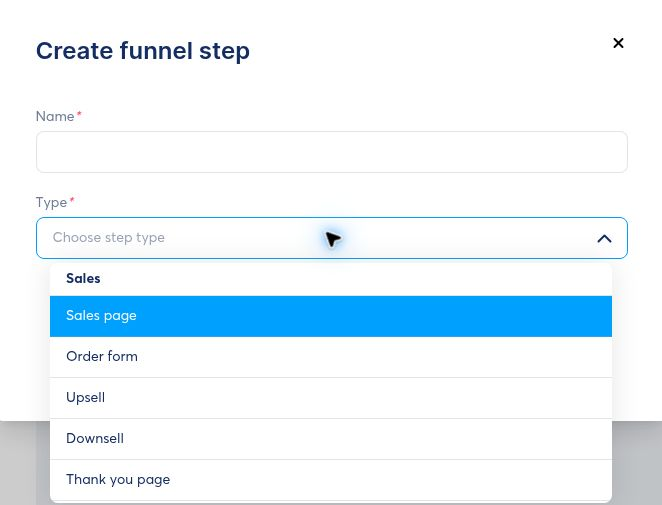Click the Choose step type placeholder text
Screen dimensions: 662x505
[x=109, y=238]
